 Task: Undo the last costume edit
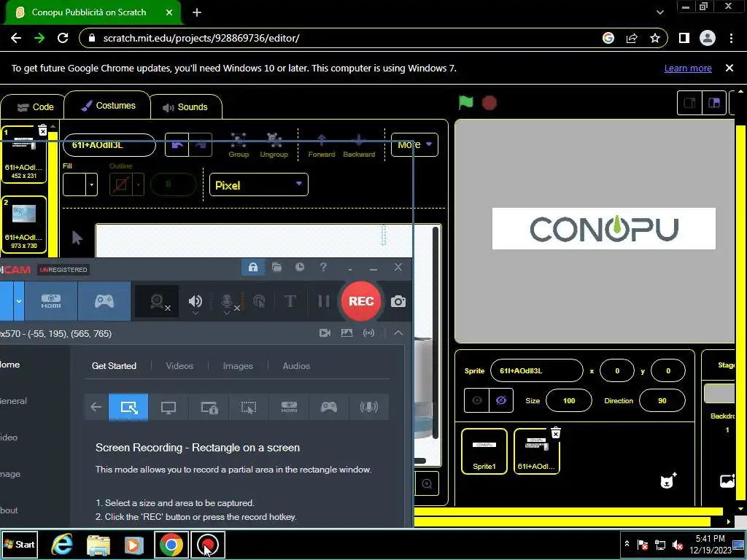click(x=177, y=145)
